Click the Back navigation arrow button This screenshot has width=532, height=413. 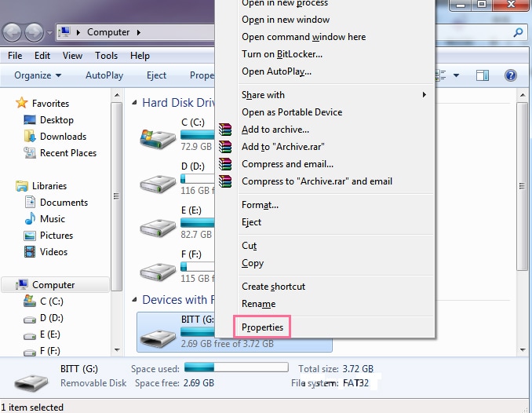point(13,33)
